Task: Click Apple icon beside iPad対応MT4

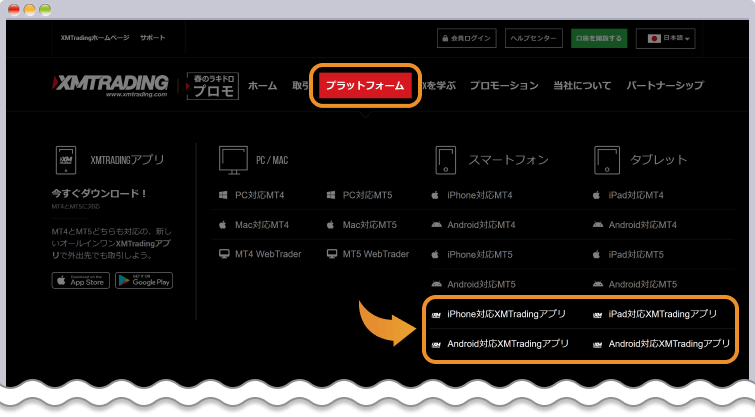Action: pyautogui.click(x=596, y=195)
